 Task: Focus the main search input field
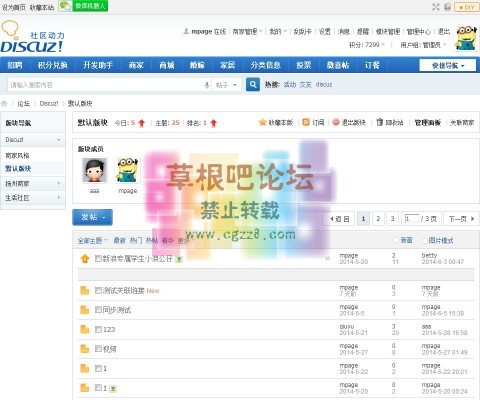click(x=106, y=85)
